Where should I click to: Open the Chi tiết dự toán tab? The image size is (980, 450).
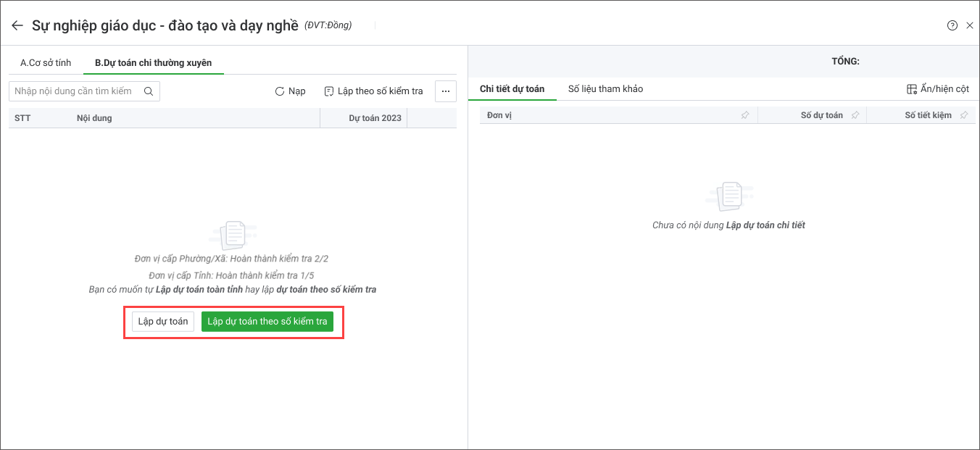pos(512,89)
